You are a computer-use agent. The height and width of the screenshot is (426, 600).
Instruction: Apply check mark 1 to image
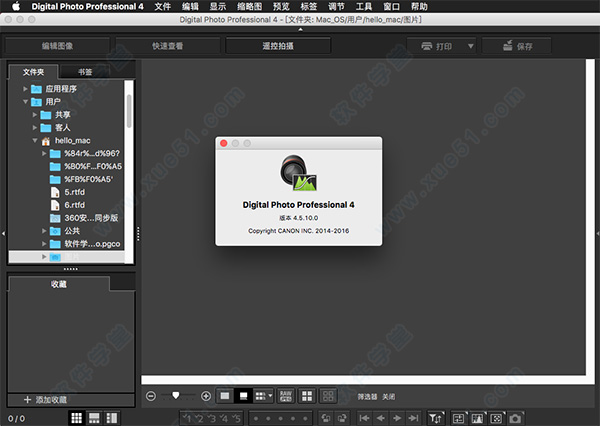pos(188,418)
